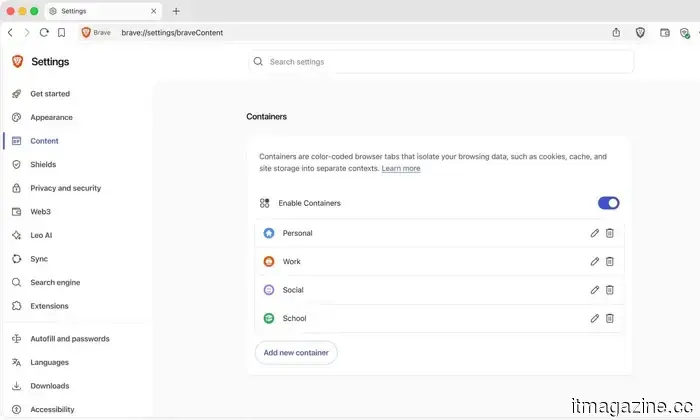
Task: Click the Brave lion icon in address bar
Action: tap(86, 33)
